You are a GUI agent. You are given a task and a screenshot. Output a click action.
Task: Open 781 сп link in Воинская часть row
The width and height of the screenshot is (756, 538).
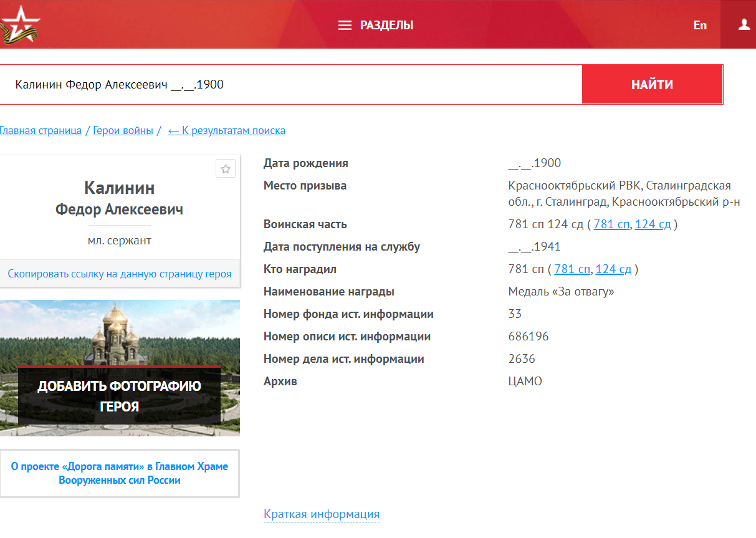pyautogui.click(x=611, y=224)
